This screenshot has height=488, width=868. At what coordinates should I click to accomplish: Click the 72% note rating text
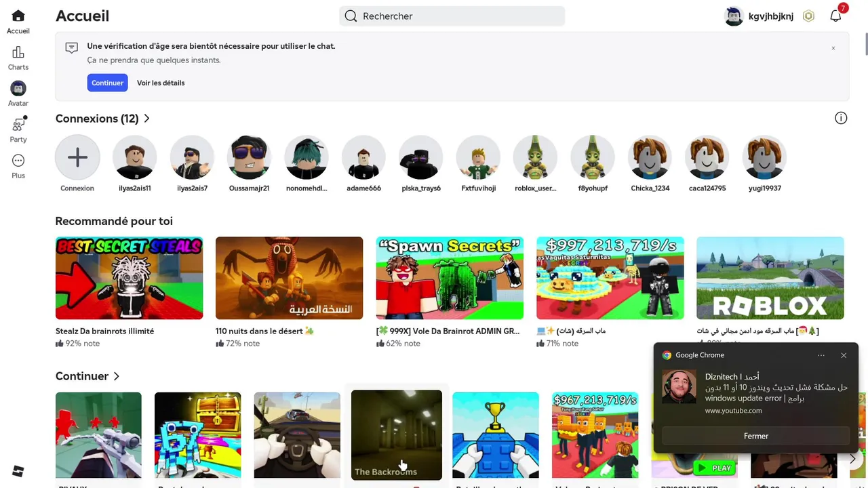pos(242,344)
